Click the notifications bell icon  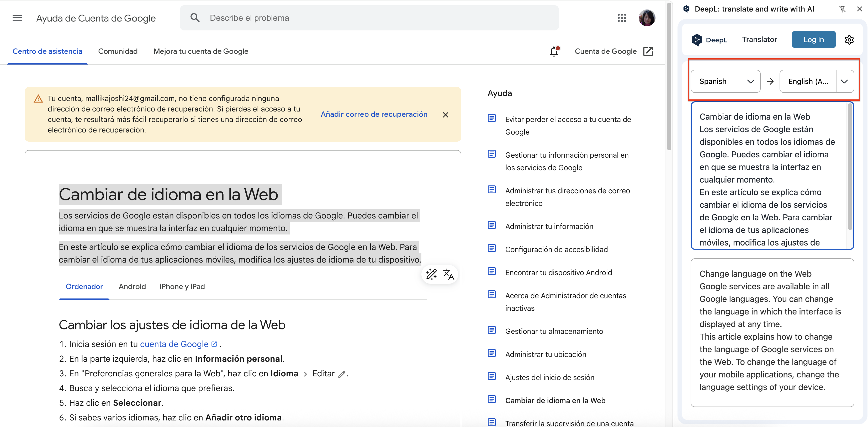tap(554, 51)
